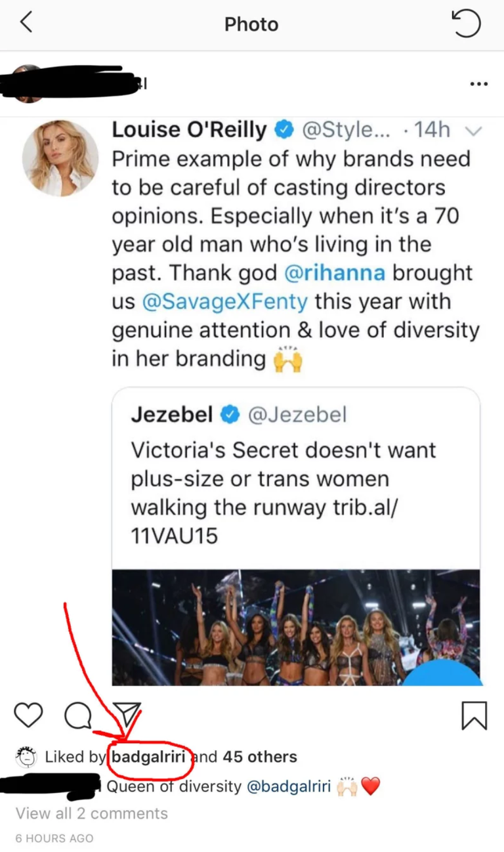Open comments via speech bubble icon
Viewport: 504px width, 852px height.
(x=78, y=715)
